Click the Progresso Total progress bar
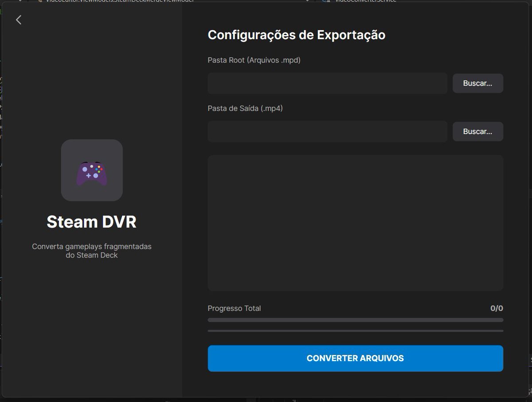Image resolution: width=532 pixels, height=402 pixels. point(356,320)
